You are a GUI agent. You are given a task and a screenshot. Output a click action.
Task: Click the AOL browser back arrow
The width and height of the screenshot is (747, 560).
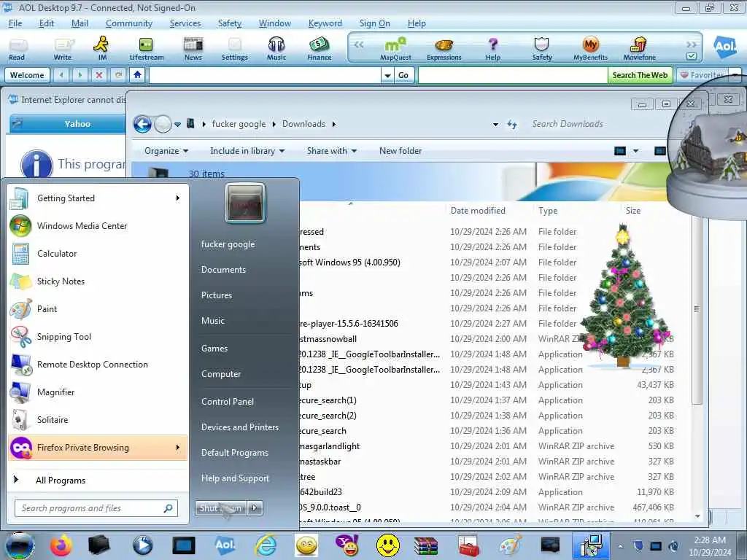tap(61, 75)
